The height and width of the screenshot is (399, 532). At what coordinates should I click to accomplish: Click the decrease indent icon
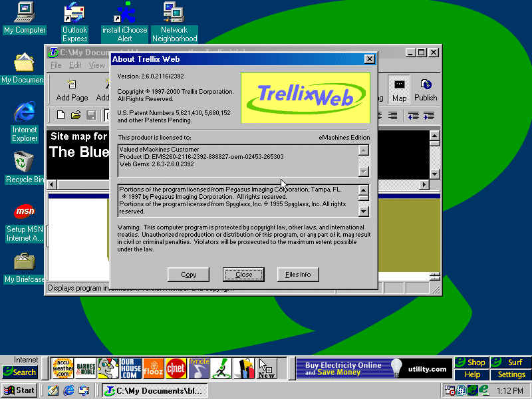tap(413, 116)
